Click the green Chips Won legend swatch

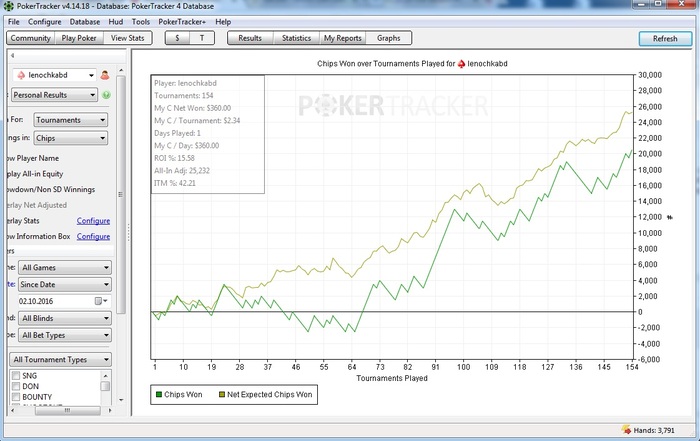tap(158, 395)
